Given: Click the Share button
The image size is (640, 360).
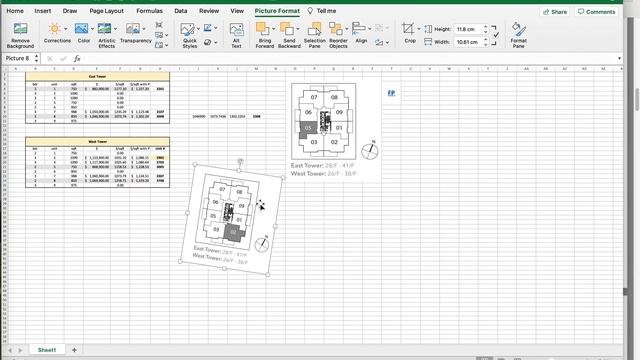Looking at the screenshot, I should 555,12.
